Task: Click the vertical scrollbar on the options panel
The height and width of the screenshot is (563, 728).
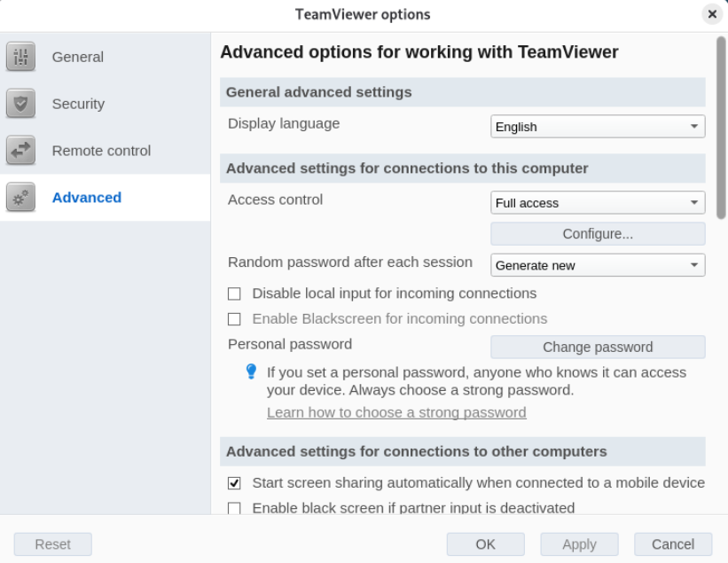Action: click(x=721, y=127)
